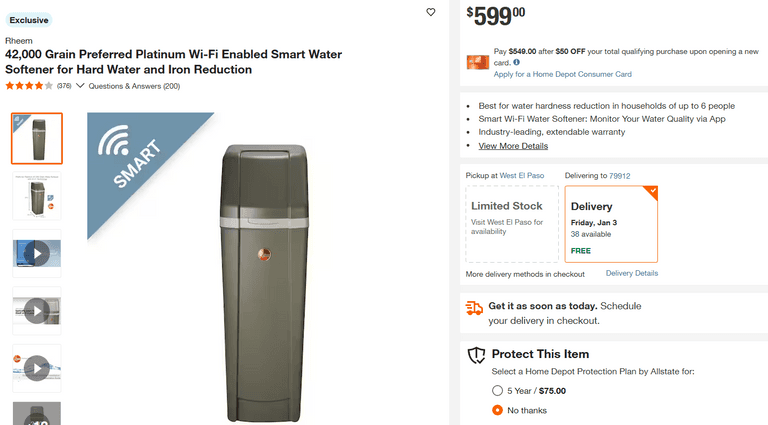Open the Delivery Details link
768x425 pixels.
click(632, 273)
